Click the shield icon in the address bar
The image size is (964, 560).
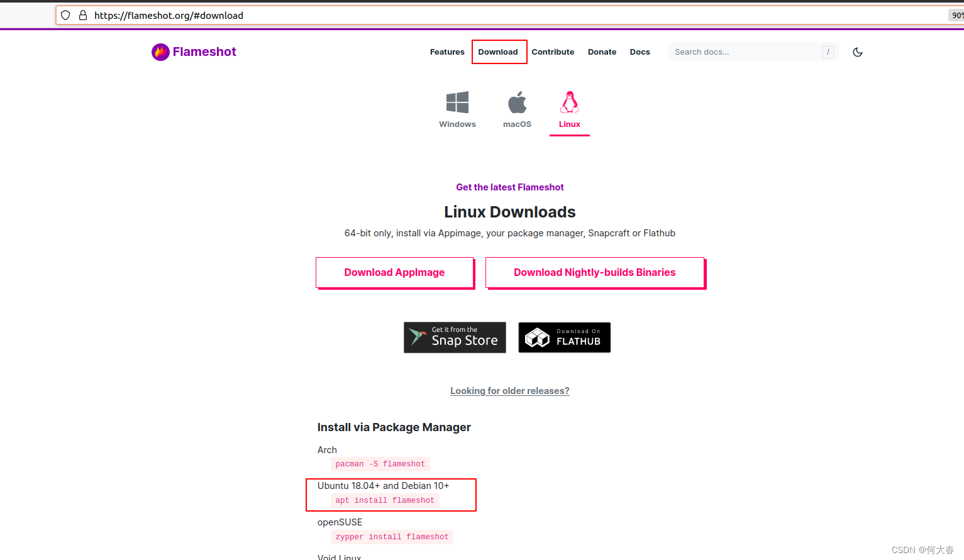click(x=65, y=15)
